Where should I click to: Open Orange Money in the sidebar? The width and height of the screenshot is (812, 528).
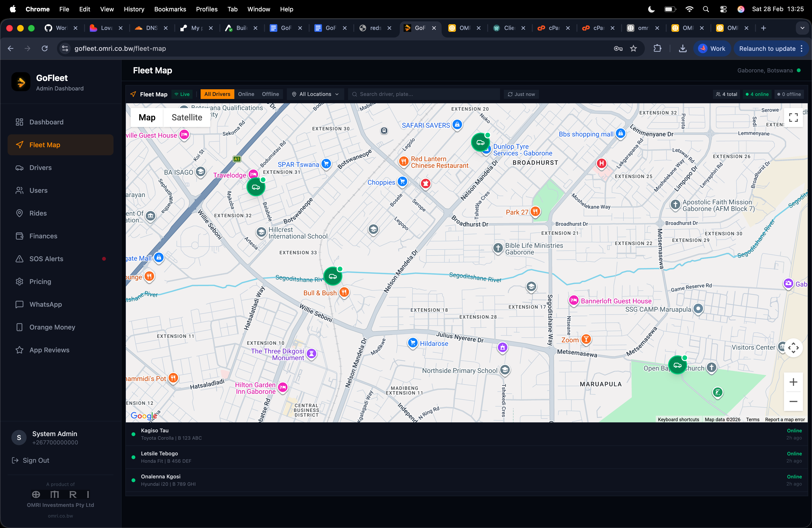[60, 327]
